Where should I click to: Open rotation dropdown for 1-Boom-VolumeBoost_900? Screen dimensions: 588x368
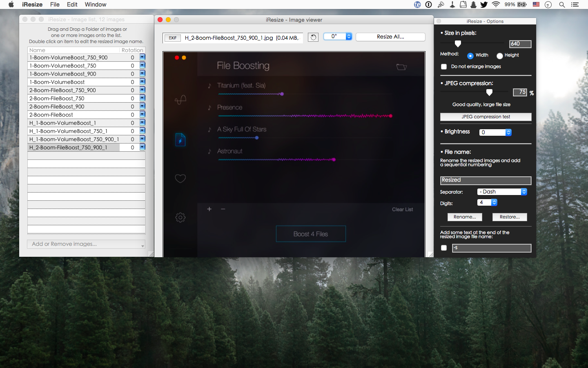pos(143,74)
